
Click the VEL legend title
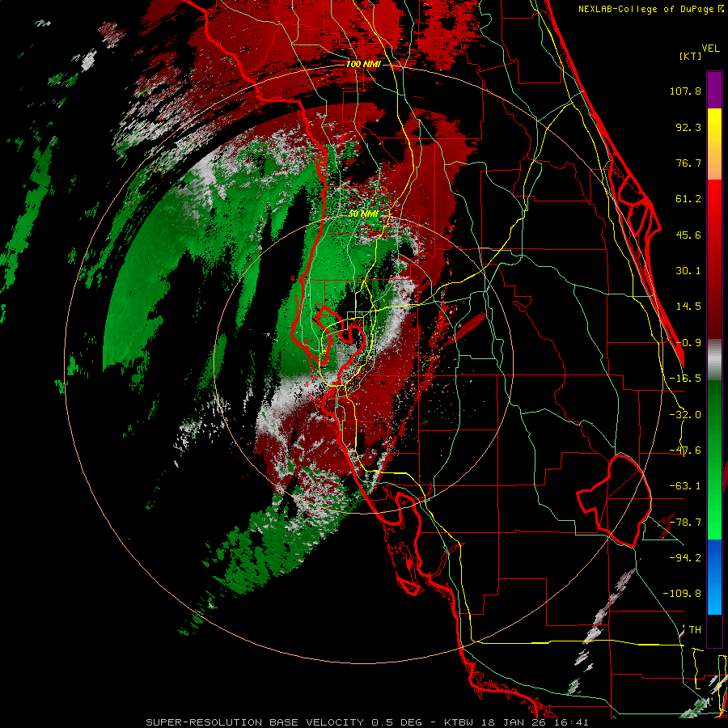pyautogui.click(x=710, y=49)
